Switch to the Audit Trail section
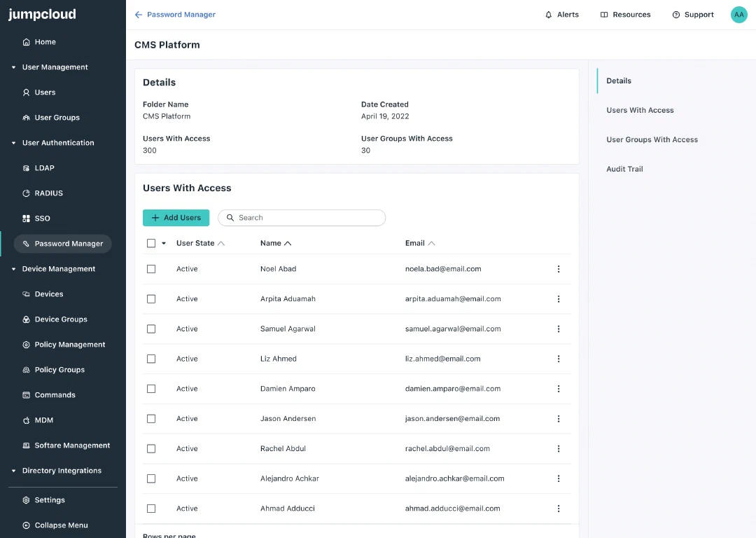 (624, 169)
